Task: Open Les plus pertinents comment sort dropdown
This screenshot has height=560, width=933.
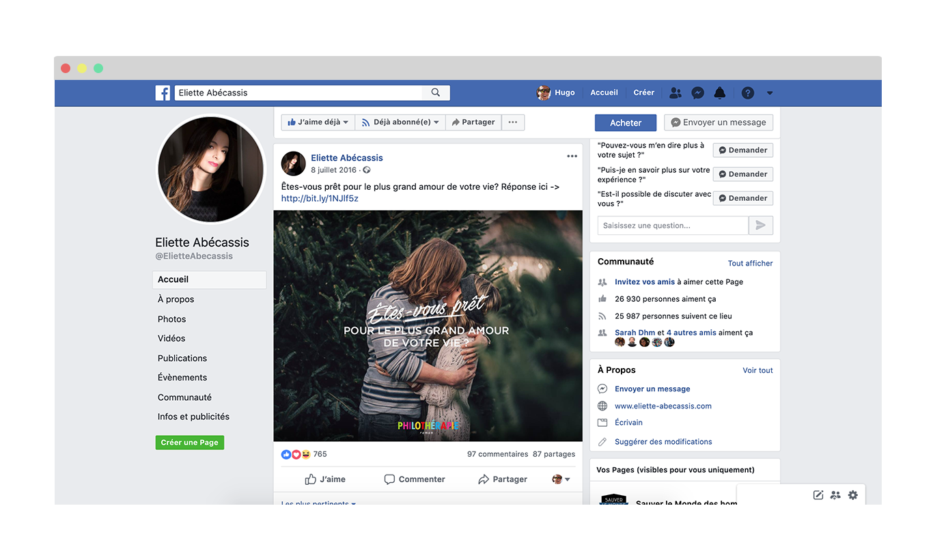Action: [x=318, y=503]
